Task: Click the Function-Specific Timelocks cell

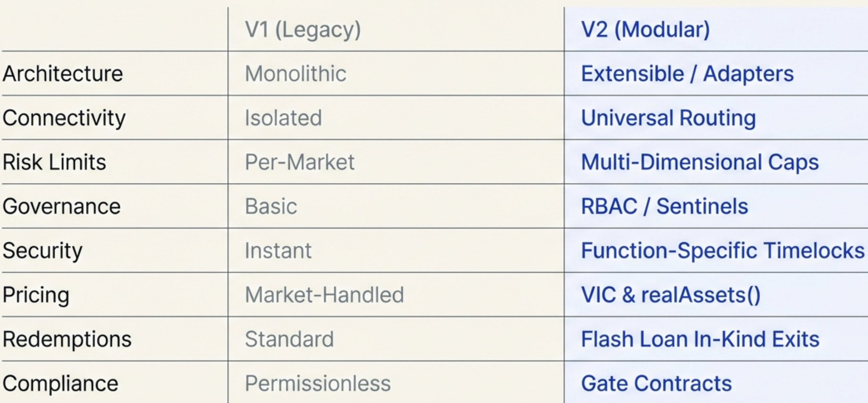Action: coord(723,251)
